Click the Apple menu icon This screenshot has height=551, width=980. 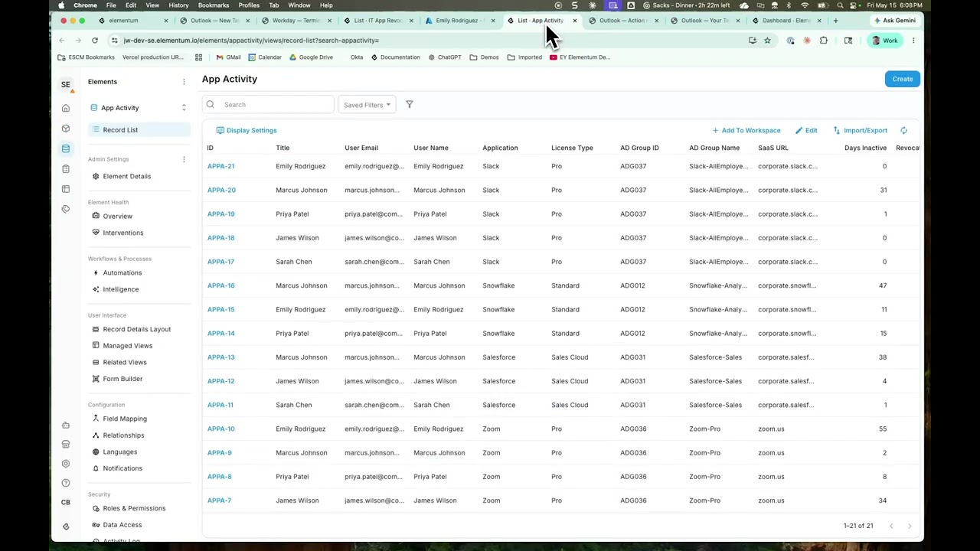click(x=61, y=5)
